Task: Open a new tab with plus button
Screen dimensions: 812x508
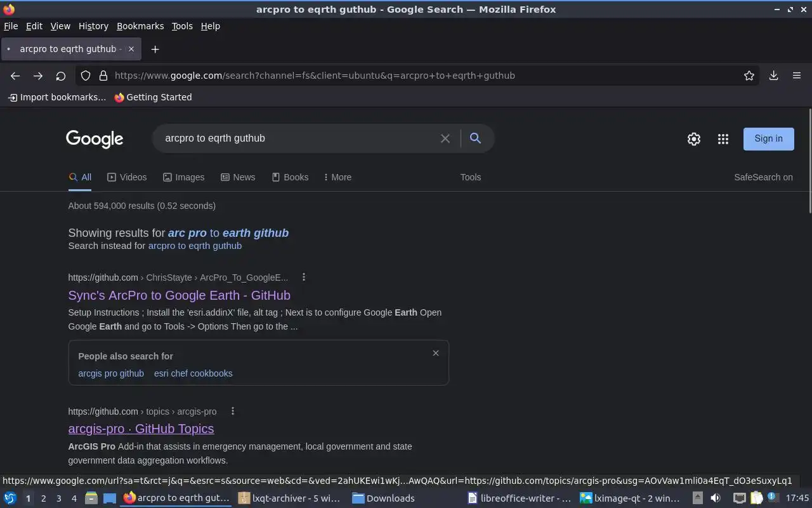Action: tap(155, 49)
